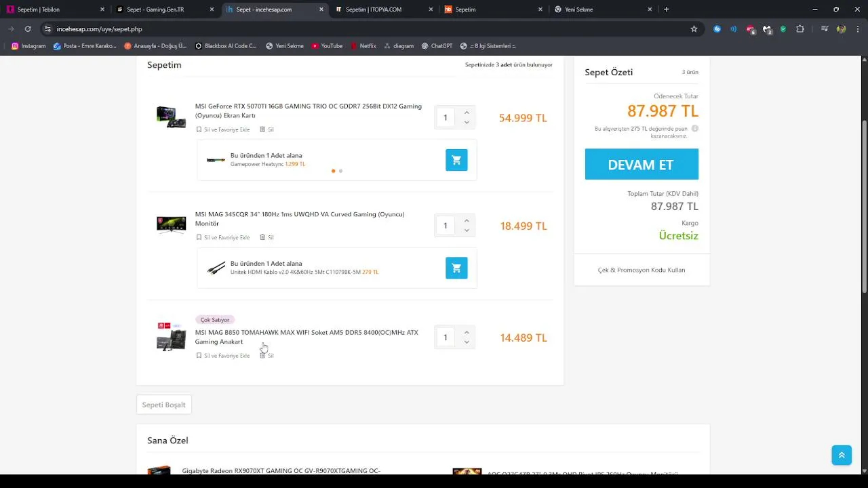The width and height of the screenshot is (868, 488).
Task: Click the page vertical scrollbar
Action: (864, 206)
